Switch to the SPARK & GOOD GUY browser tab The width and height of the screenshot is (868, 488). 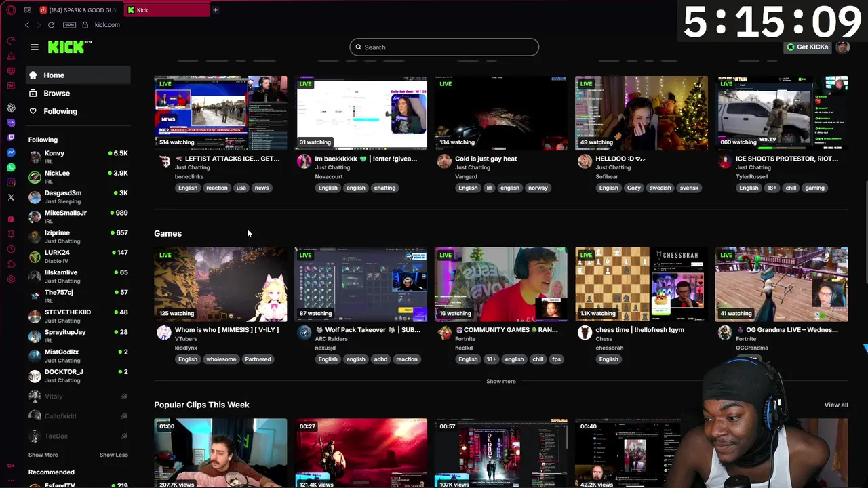[78, 10]
